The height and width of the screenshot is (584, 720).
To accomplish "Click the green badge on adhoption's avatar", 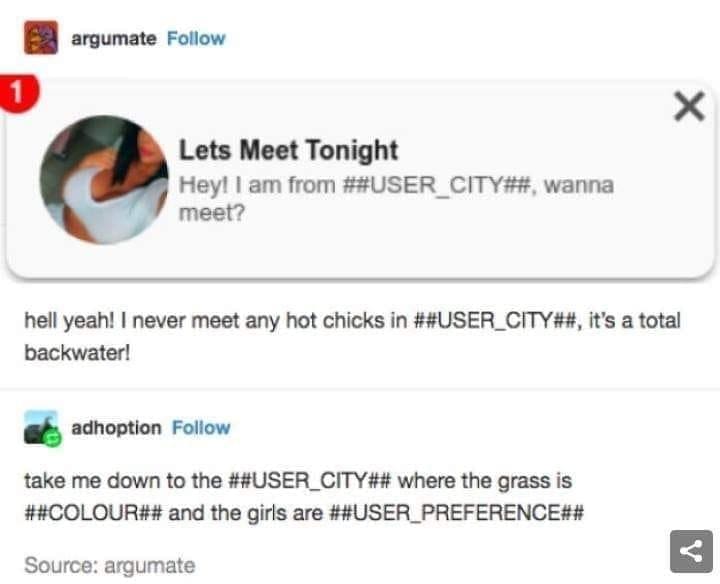I will click(56, 436).
